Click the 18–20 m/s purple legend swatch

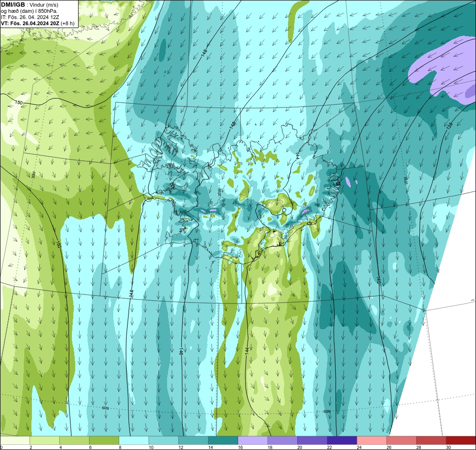[283, 440]
